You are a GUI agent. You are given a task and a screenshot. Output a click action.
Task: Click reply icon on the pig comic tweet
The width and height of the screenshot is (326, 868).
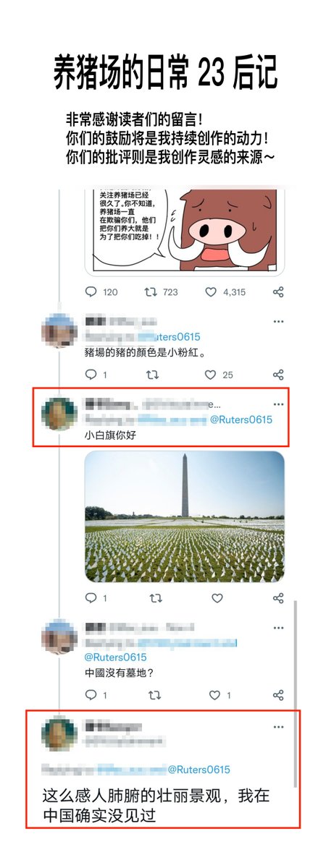tap(91, 292)
